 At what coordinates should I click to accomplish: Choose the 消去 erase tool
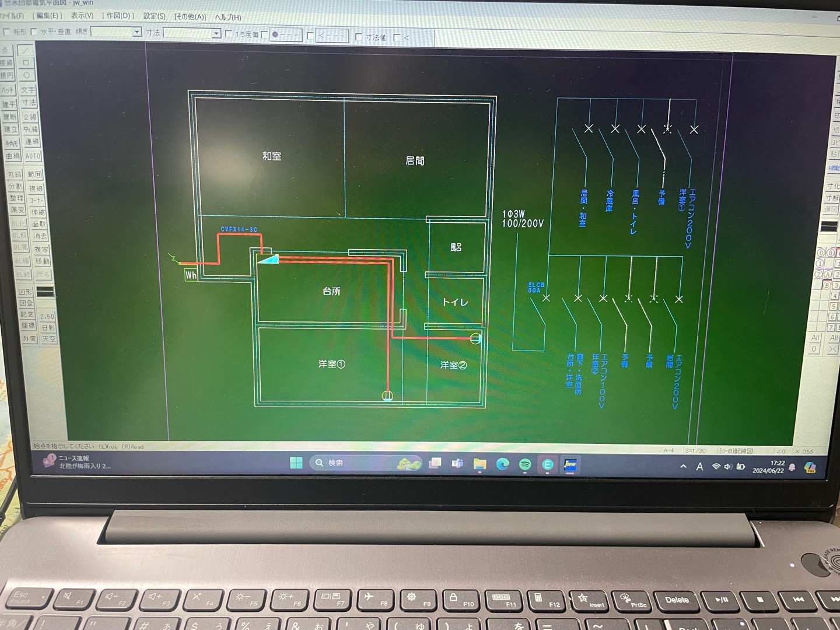[40, 236]
